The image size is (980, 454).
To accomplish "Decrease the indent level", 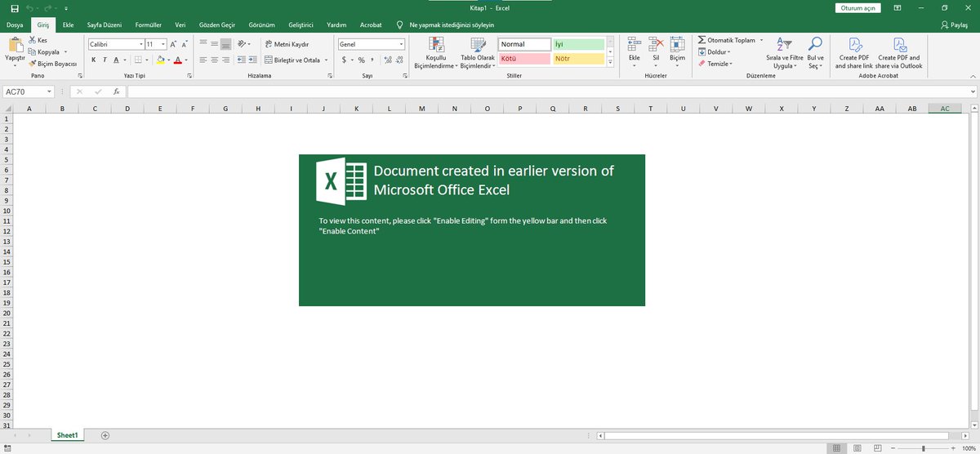I will point(241,60).
